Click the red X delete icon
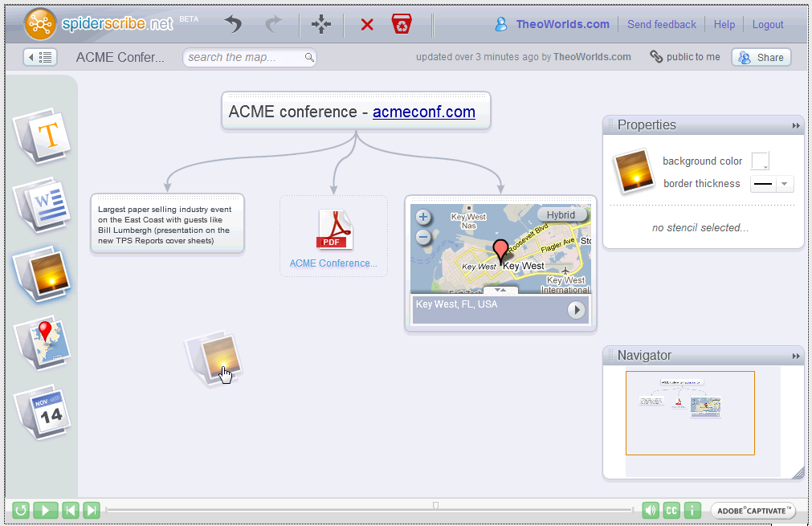 [367, 25]
